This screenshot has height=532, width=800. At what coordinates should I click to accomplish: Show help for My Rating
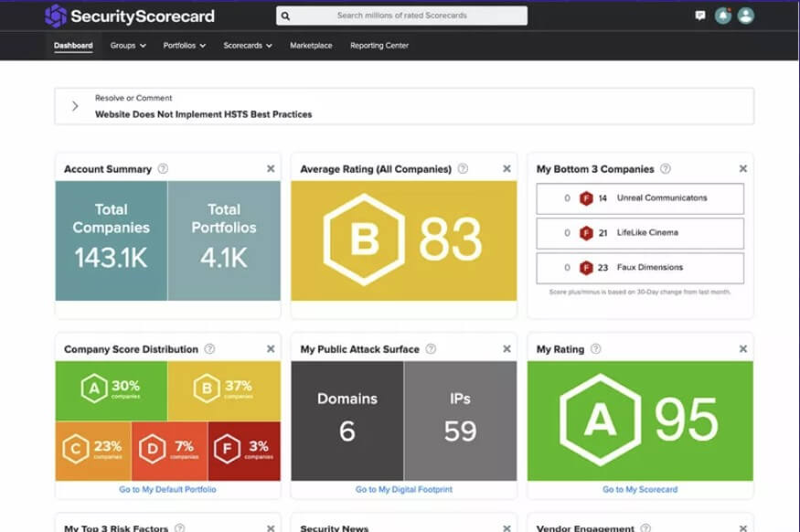coord(595,349)
